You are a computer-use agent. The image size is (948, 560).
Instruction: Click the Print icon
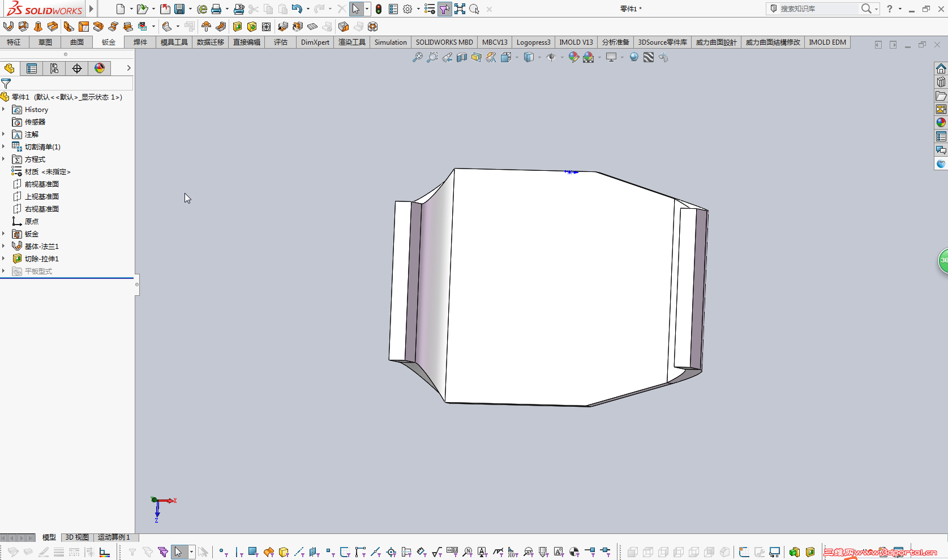[216, 9]
